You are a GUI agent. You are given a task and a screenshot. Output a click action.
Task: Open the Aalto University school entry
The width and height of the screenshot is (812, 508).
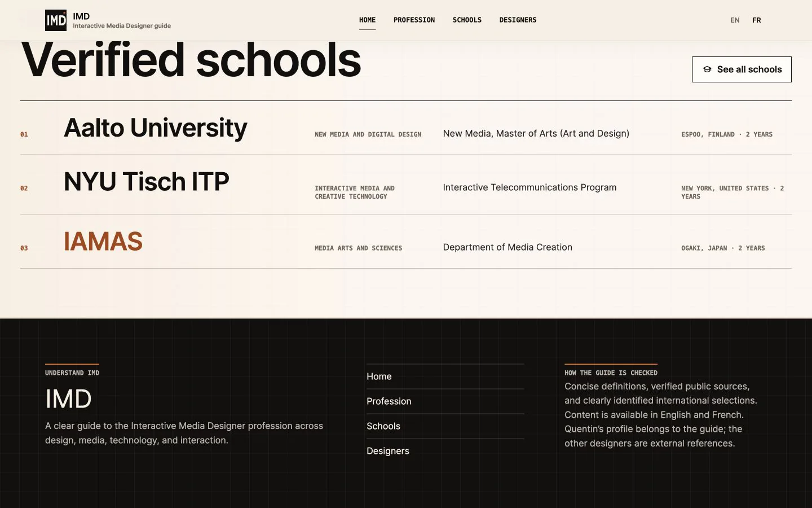(x=406, y=128)
